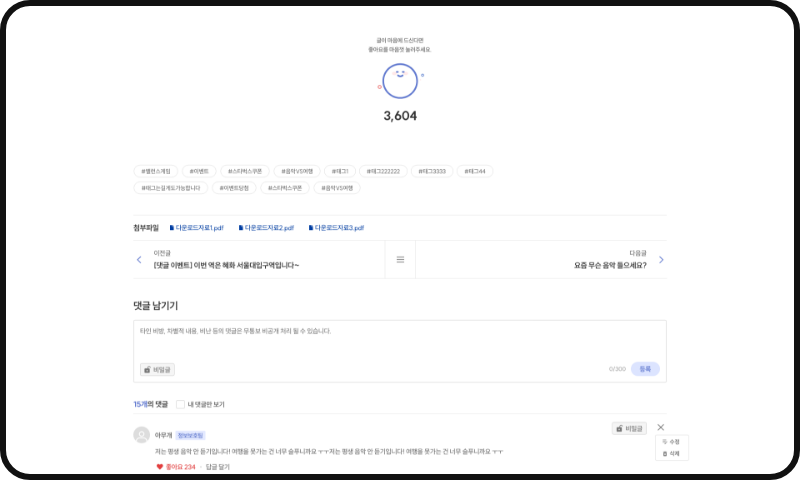Screen dimensions: 800x480
Task: Toggle the 비밀글 button on the existing comment
Action: (629, 428)
